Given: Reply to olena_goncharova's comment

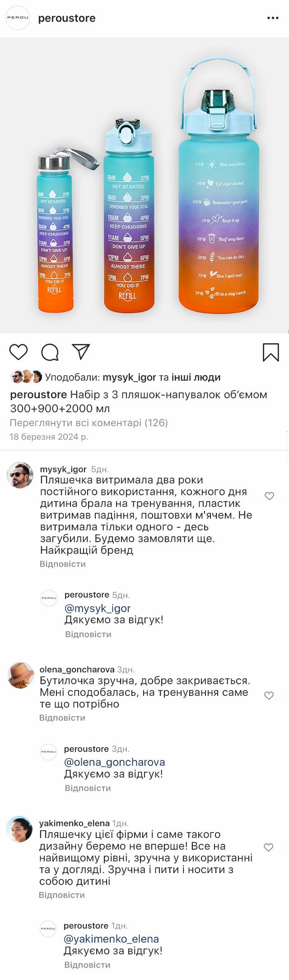Looking at the screenshot, I should tap(62, 718).
